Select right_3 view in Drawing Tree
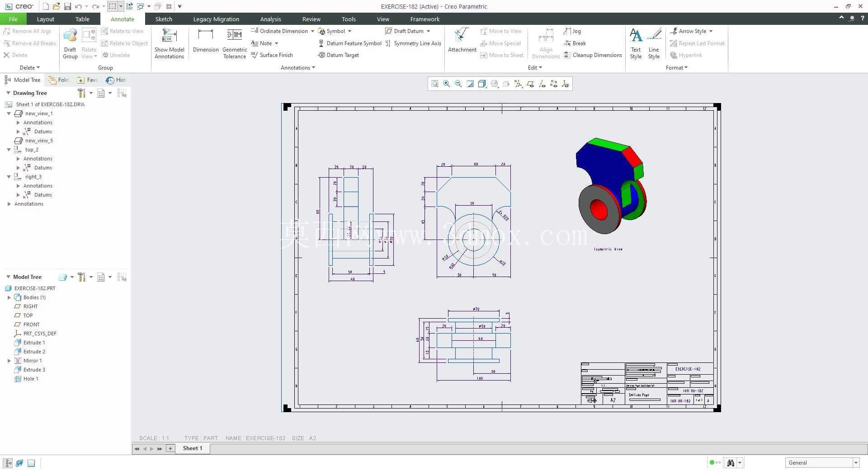Image resolution: width=868 pixels, height=470 pixels. click(33, 177)
